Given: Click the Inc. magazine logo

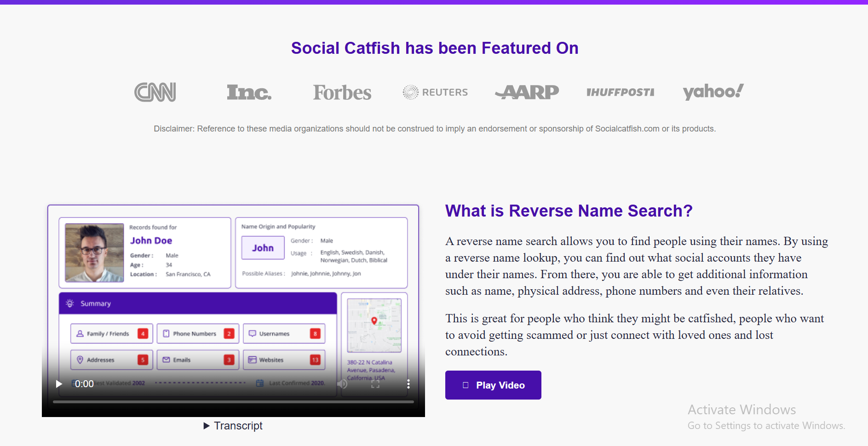Looking at the screenshot, I should [x=249, y=92].
